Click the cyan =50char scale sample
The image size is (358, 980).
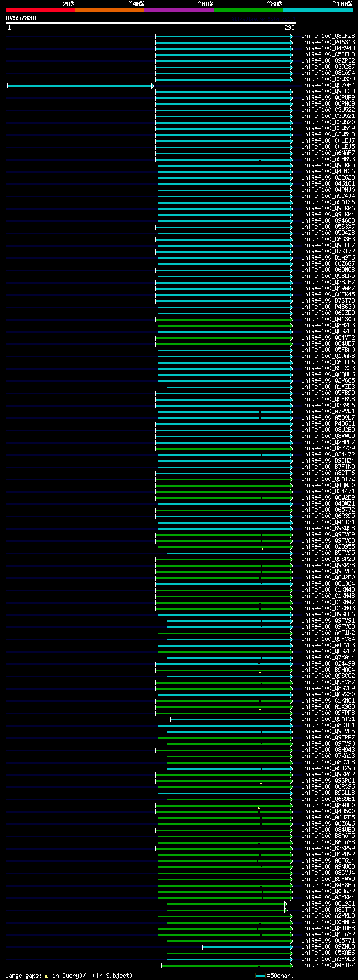261,976
